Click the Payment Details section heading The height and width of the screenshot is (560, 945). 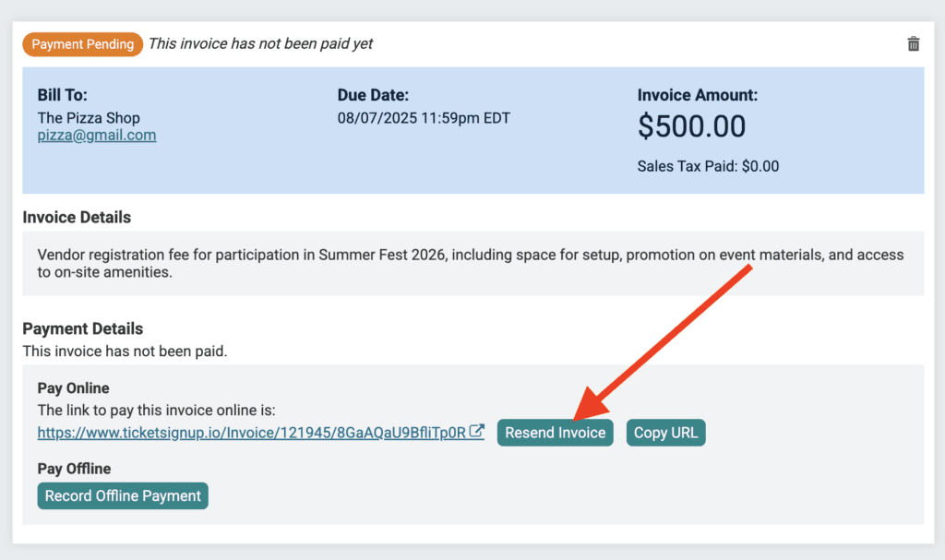pyautogui.click(x=82, y=328)
